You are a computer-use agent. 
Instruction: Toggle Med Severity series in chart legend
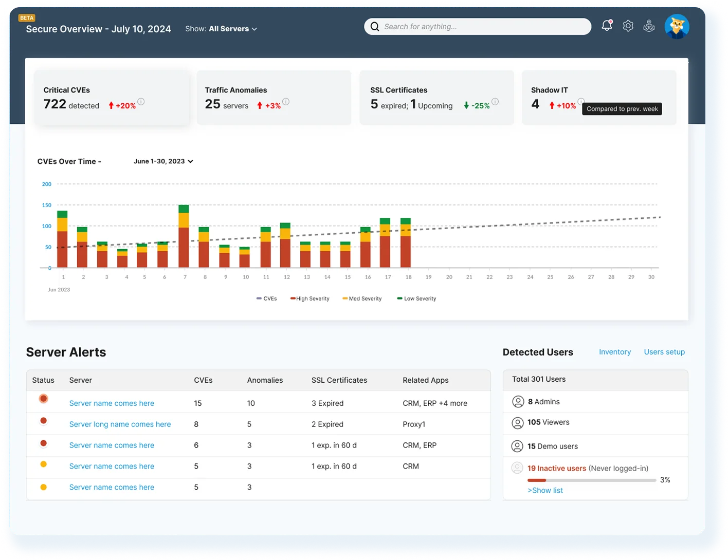click(x=362, y=298)
